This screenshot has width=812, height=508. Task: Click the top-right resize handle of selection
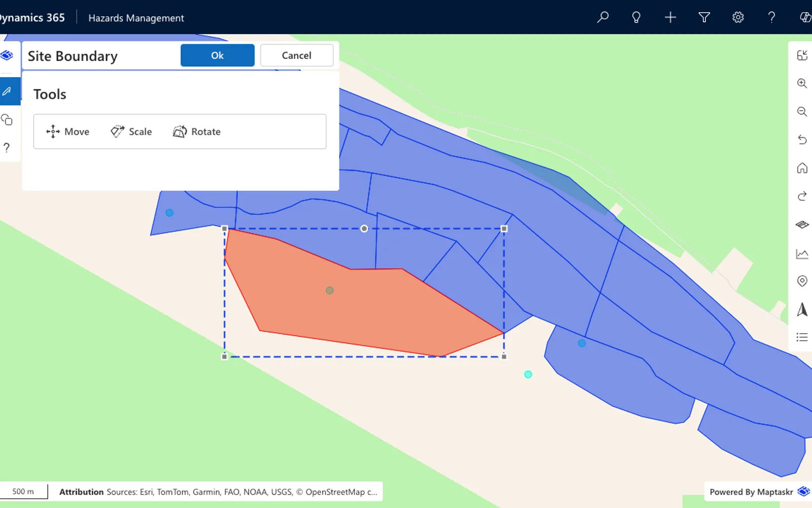click(x=504, y=229)
